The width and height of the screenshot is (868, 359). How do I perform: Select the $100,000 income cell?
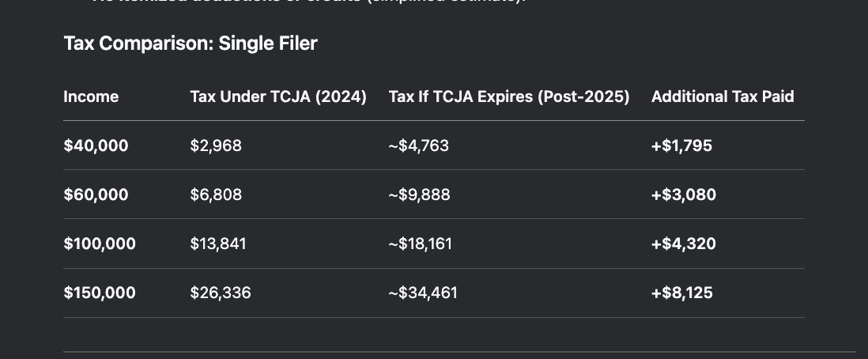click(x=100, y=244)
